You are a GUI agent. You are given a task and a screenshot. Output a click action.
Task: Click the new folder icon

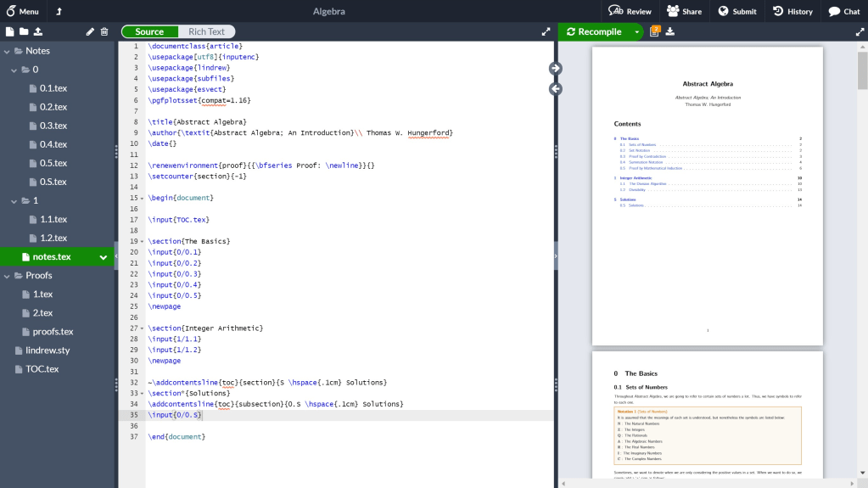click(24, 32)
